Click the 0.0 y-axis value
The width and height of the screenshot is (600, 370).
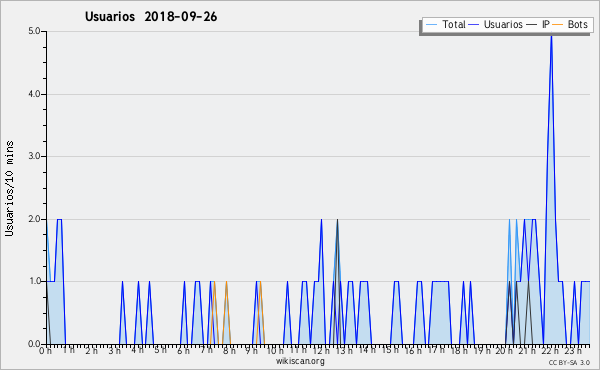click(x=34, y=344)
